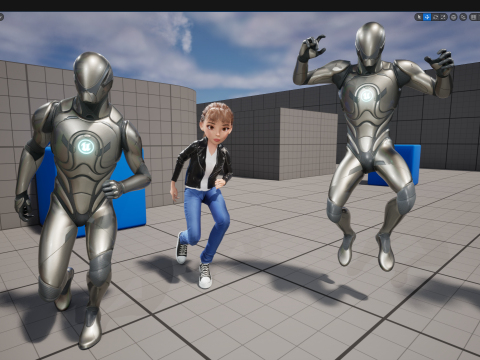Open the surface snapping options

tap(463, 17)
